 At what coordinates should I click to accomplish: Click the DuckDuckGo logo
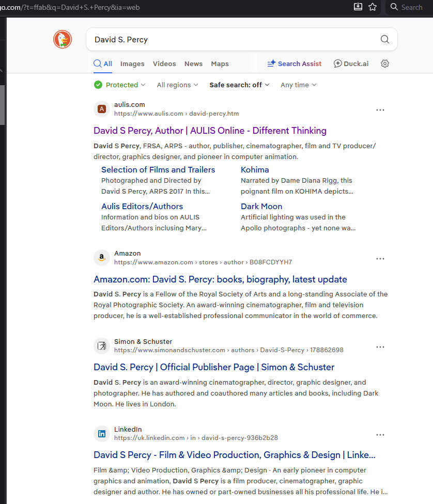63,40
